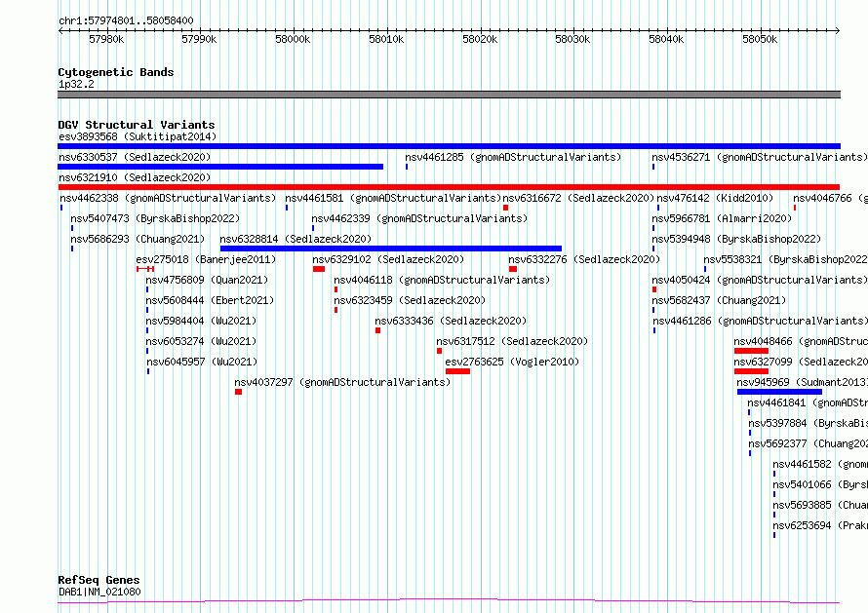Select the long blue esv3893568 variant bar
Viewport: 868px width, 613px height.
(449, 146)
